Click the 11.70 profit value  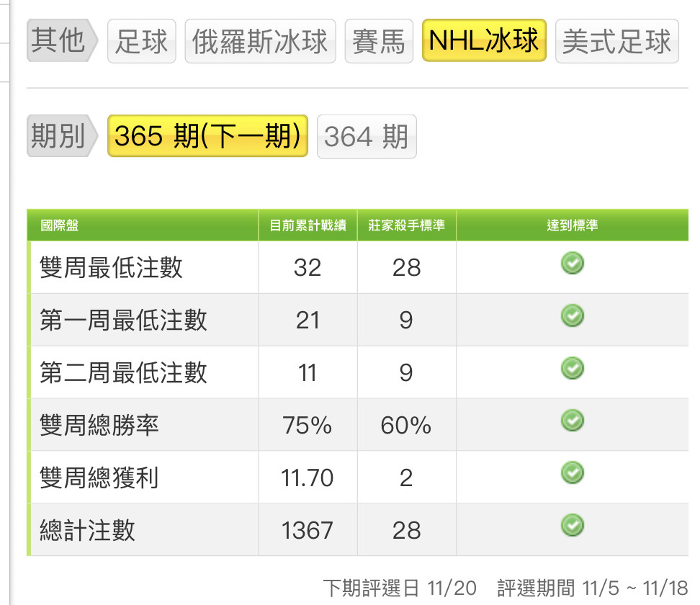(307, 478)
